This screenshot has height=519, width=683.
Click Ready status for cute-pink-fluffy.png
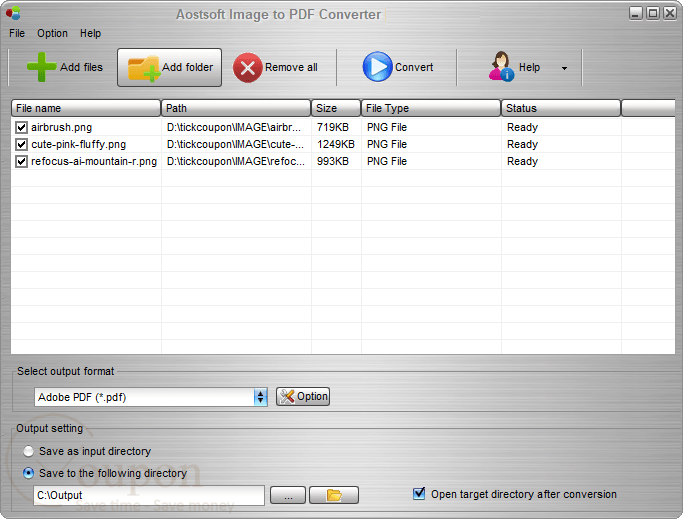(x=522, y=144)
